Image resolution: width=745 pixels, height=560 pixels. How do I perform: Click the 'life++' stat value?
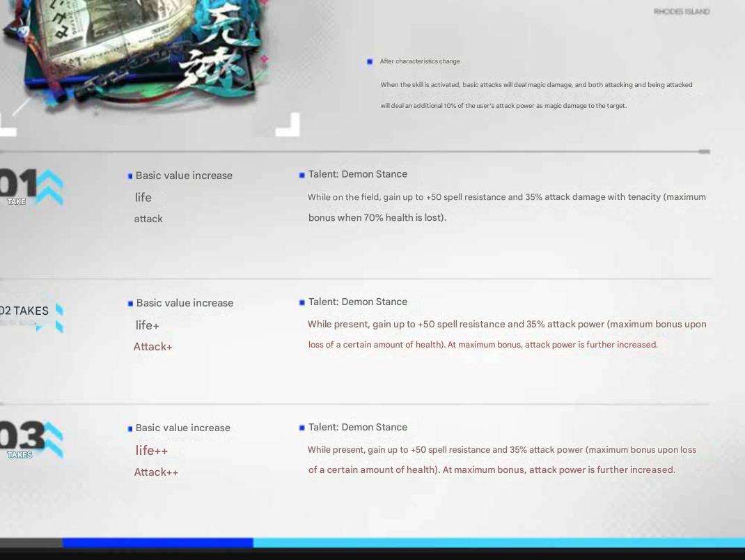152,450
